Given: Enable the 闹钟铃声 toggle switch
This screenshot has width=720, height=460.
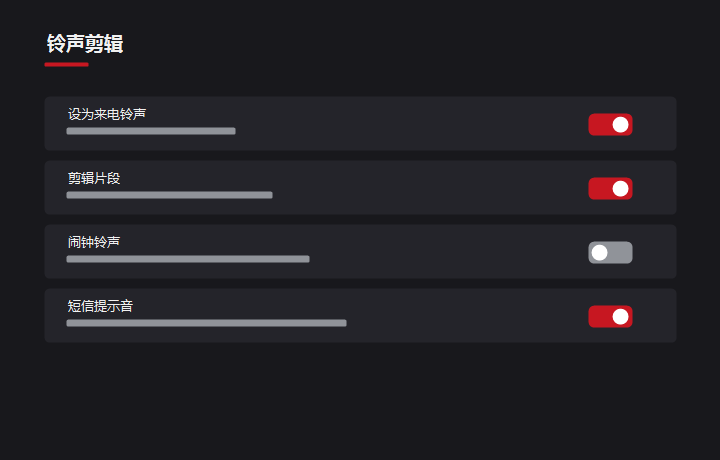Looking at the screenshot, I should tap(610, 252).
